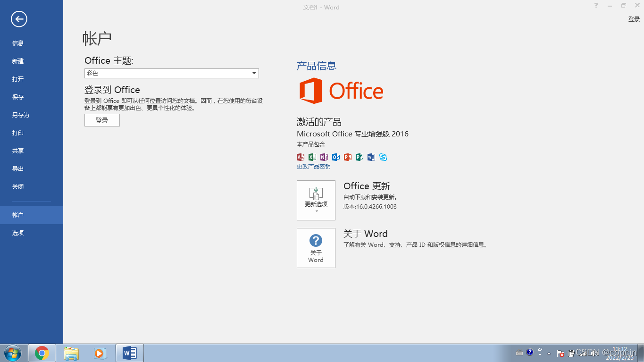The width and height of the screenshot is (644, 362).
Task: Switch to Word in the taskbar
Action: point(130,353)
